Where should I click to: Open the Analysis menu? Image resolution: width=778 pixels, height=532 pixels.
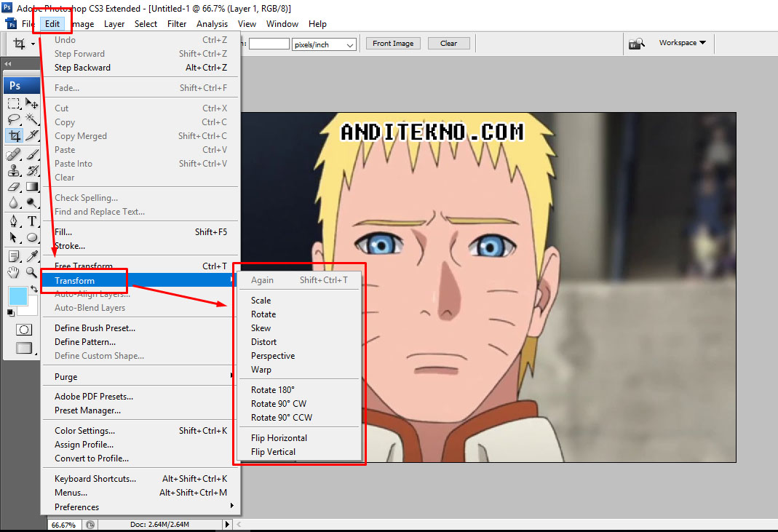pyautogui.click(x=212, y=24)
